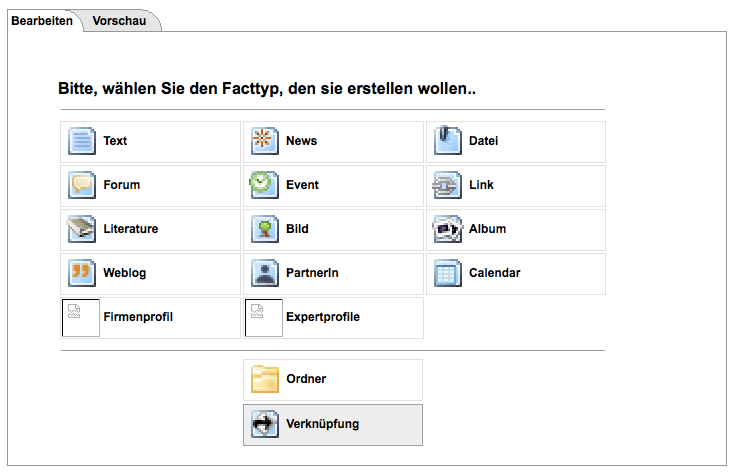This screenshot has height=474, width=734.
Task: Click the Album photos icon
Action: tap(447, 230)
